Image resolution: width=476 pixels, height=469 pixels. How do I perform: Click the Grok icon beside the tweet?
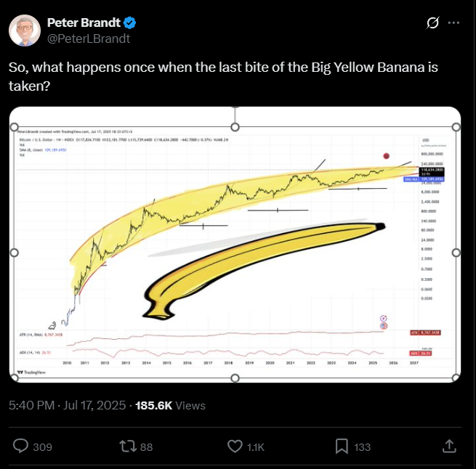(x=432, y=23)
